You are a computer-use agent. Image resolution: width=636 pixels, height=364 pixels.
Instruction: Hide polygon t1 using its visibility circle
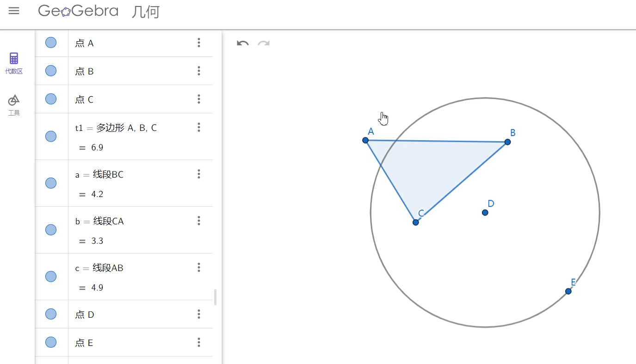tap(51, 136)
